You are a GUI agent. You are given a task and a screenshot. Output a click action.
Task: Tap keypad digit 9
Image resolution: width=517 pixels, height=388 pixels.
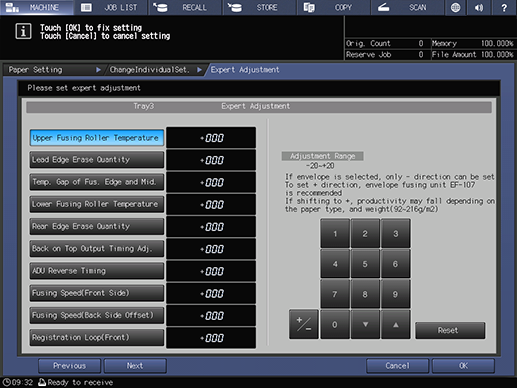click(395, 294)
